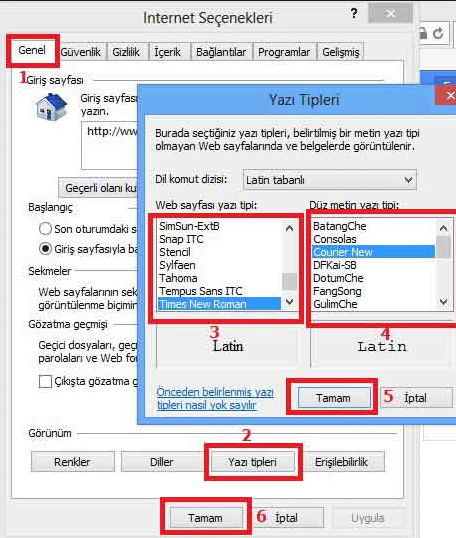Switch to the Güvenlik tab
The image size is (456, 538).
point(80,52)
